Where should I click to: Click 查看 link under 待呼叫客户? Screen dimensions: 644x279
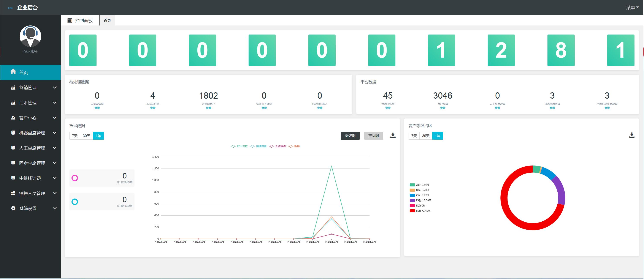[x=208, y=108]
